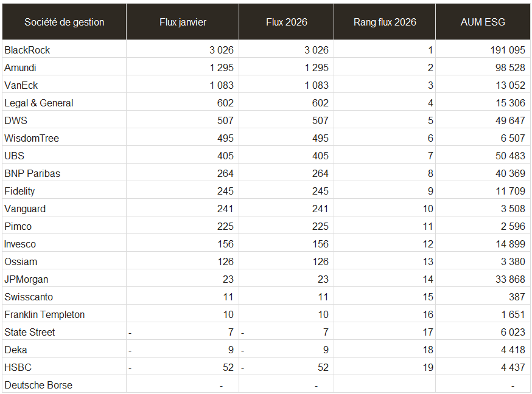Click the 'Flux janvier' column header
Viewport: 532px width, 394px height.
coord(183,22)
